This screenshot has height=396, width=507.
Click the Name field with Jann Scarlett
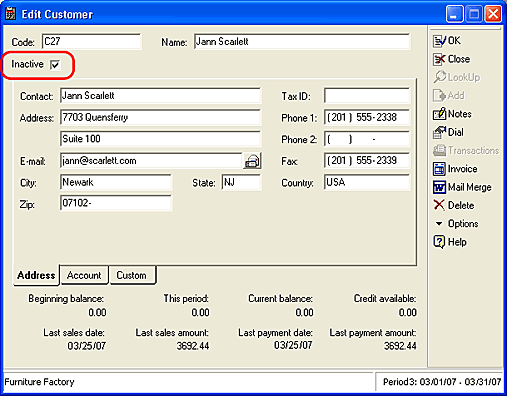pos(302,41)
